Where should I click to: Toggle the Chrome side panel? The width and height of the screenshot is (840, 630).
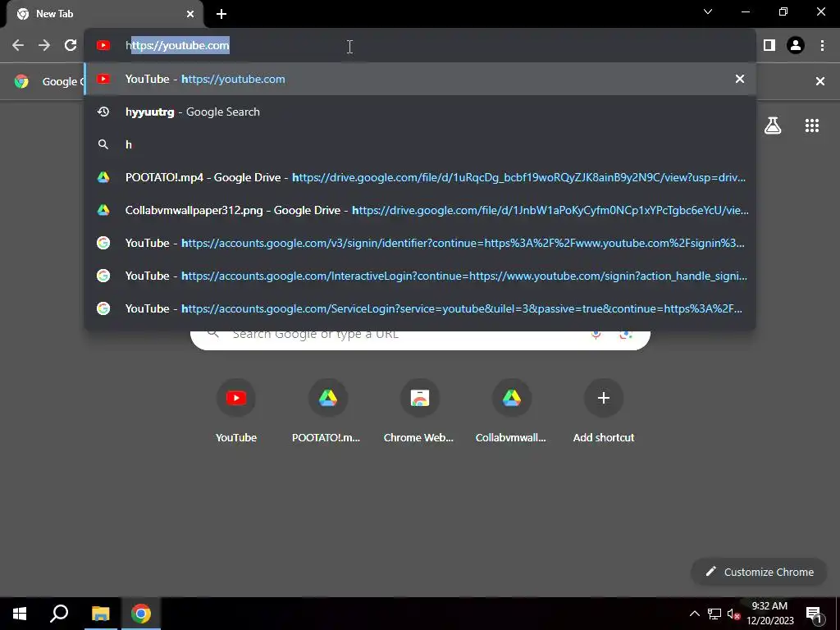769,46
